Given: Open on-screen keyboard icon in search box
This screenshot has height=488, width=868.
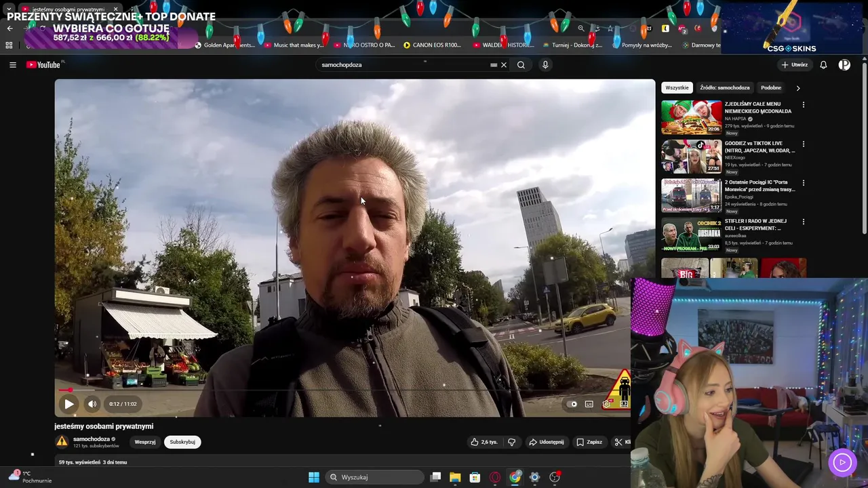Looking at the screenshot, I should coord(494,65).
